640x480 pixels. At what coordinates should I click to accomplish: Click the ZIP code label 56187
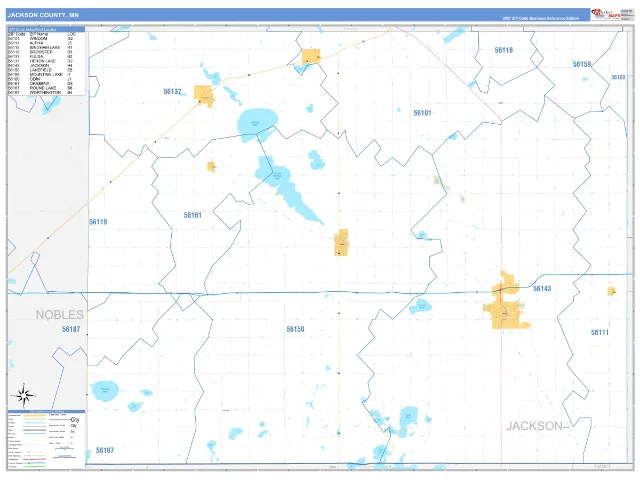tap(71, 329)
